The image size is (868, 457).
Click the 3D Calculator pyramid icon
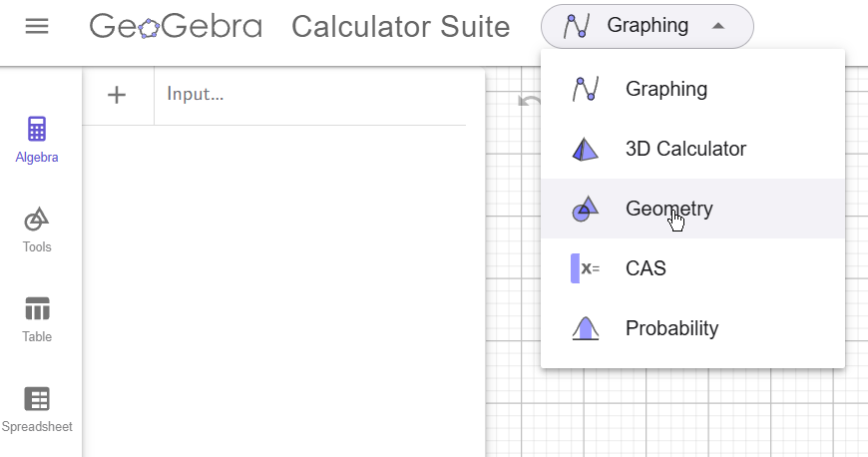click(x=586, y=150)
